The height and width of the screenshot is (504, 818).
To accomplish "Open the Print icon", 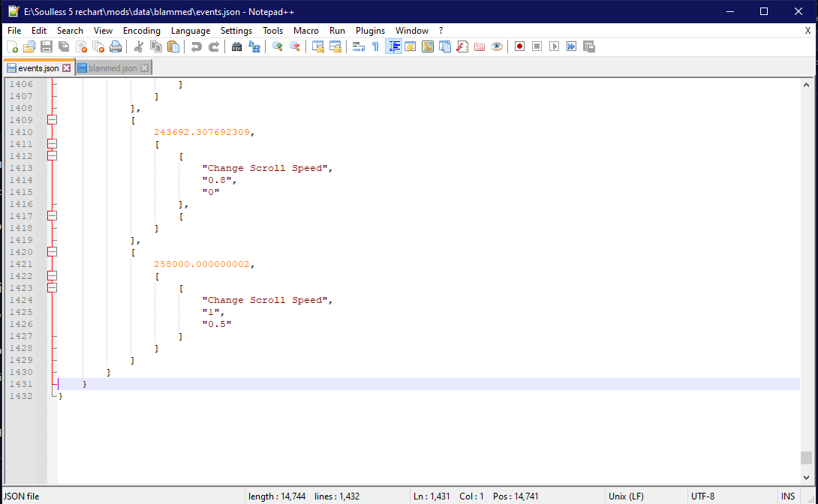I will 116,46.
